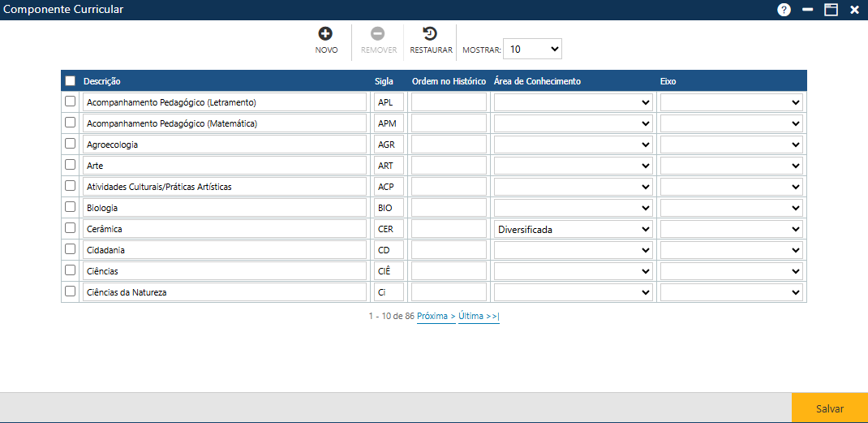Edit the CD sigla field
Screen dimensions: 868x423
[x=389, y=249]
